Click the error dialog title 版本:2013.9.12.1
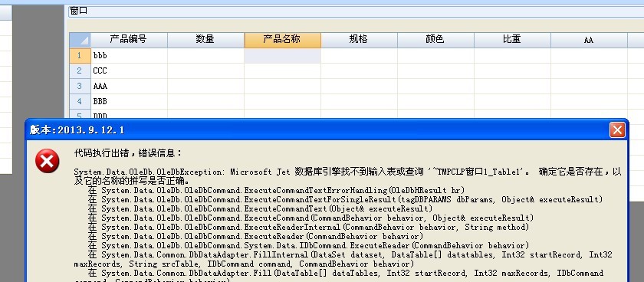Screen dimensions: 644x282 coord(77,130)
